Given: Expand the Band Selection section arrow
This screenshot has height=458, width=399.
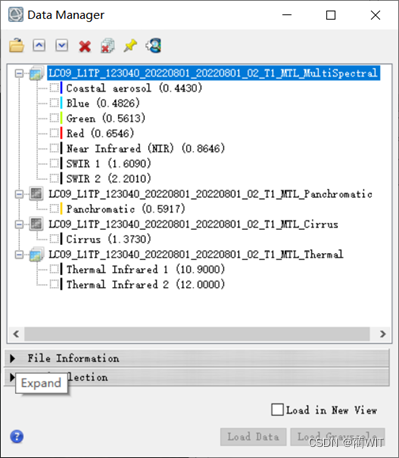Looking at the screenshot, I should 12,377.
